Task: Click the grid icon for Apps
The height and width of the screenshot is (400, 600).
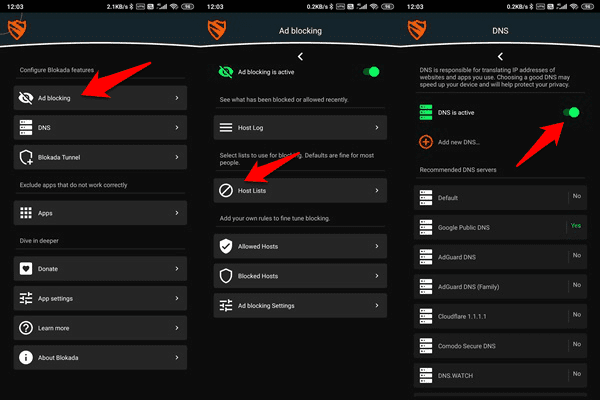Action: (x=26, y=213)
